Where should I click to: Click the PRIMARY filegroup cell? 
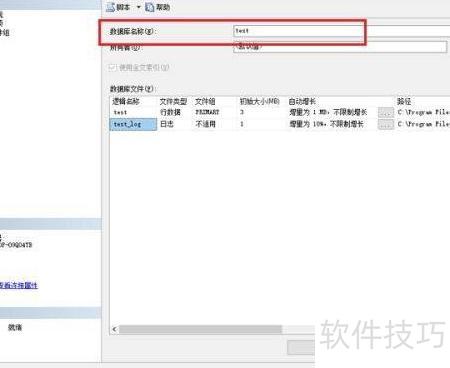(x=207, y=112)
